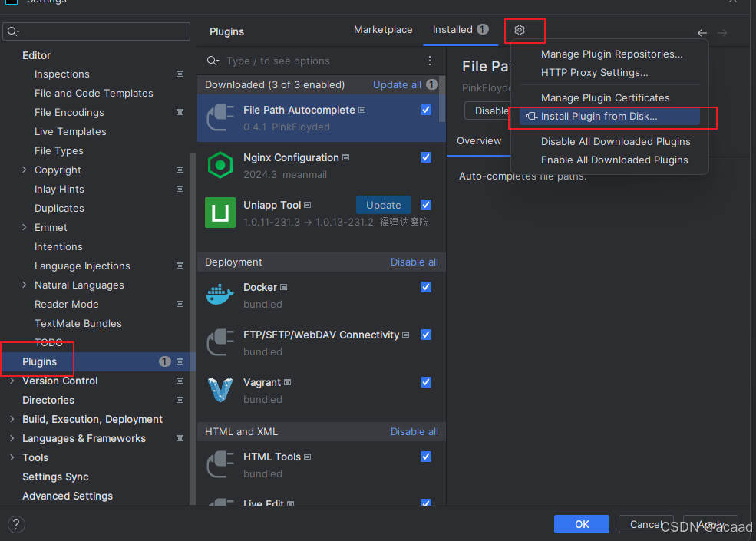
Task: Expand the Natural Languages node
Action: pyautogui.click(x=24, y=285)
